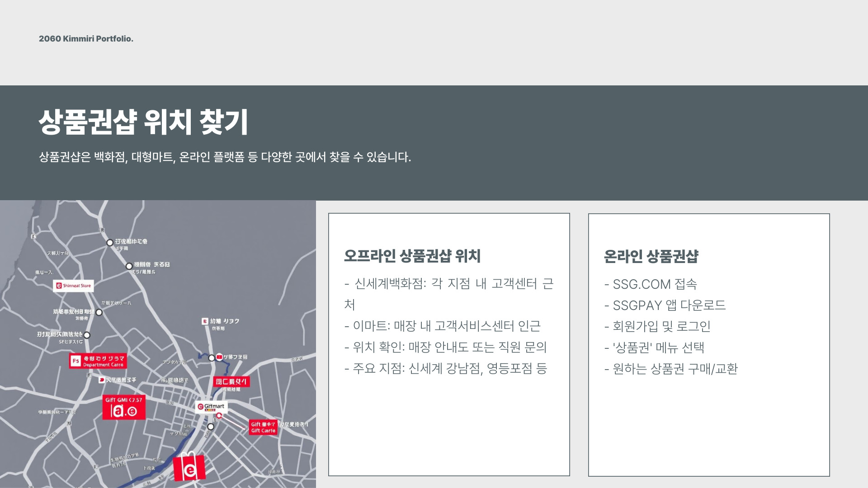The width and height of the screenshot is (868, 488).
Task: Click the 2060 Kimmiri Portfolio header text
Action: [86, 39]
